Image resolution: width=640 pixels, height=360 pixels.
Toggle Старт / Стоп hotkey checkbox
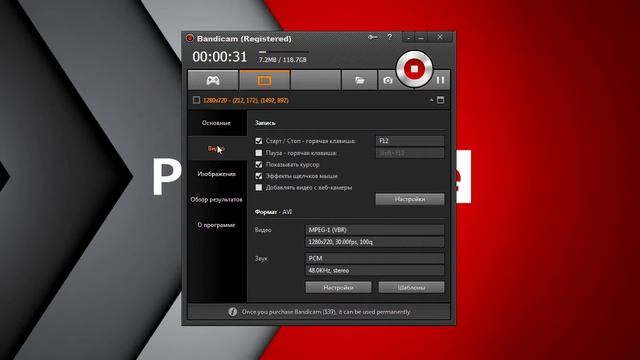click(259, 141)
